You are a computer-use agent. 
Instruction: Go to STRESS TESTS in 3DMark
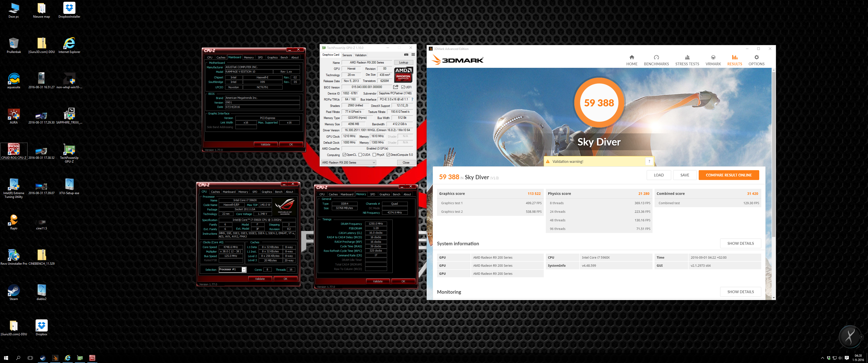[687, 60]
